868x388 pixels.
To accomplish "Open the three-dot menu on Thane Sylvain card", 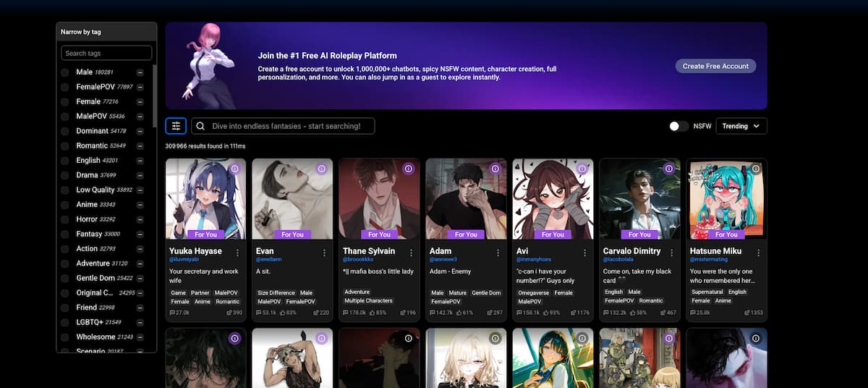I will 411,253.
